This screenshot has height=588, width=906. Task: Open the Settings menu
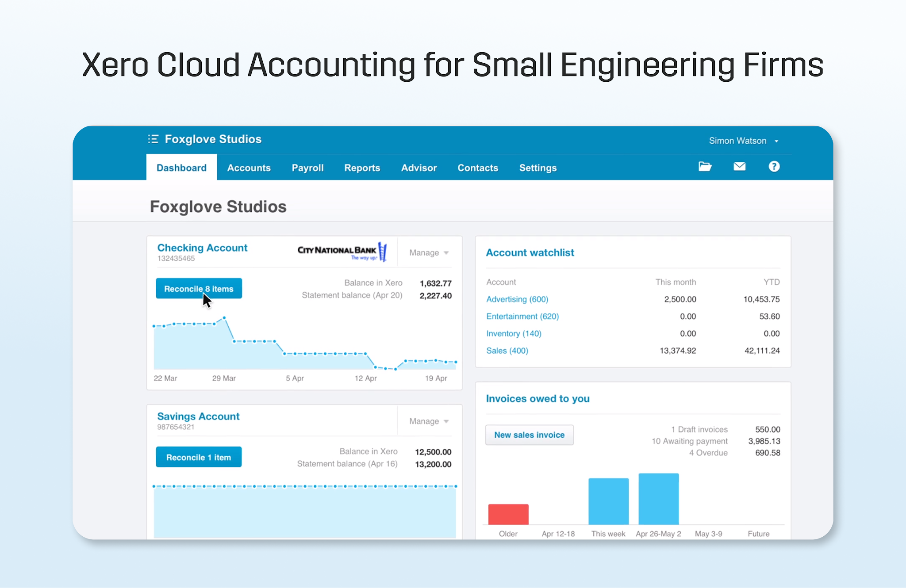(x=537, y=168)
